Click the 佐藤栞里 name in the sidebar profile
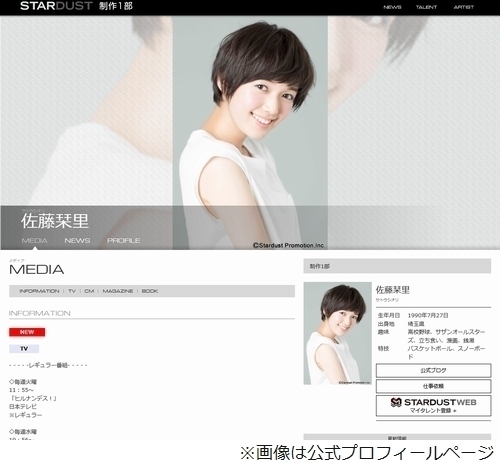 pyautogui.click(x=393, y=290)
